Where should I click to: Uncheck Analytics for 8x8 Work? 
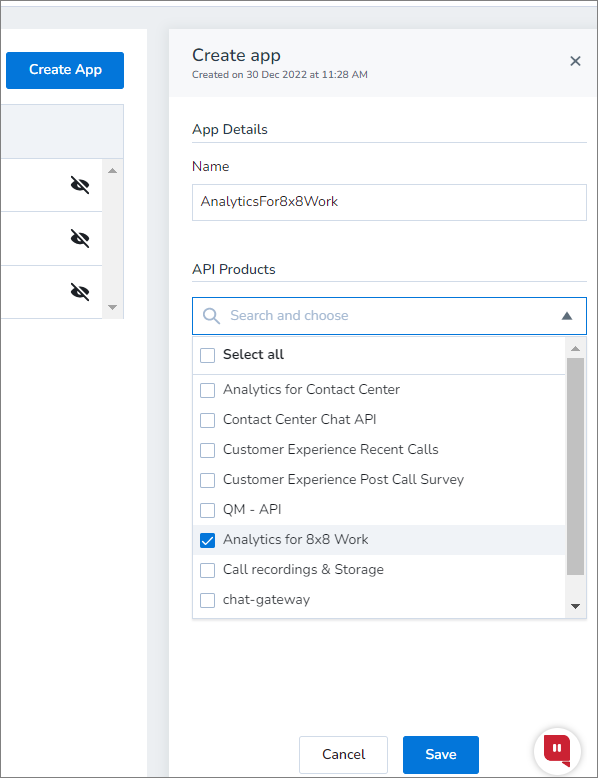(207, 540)
